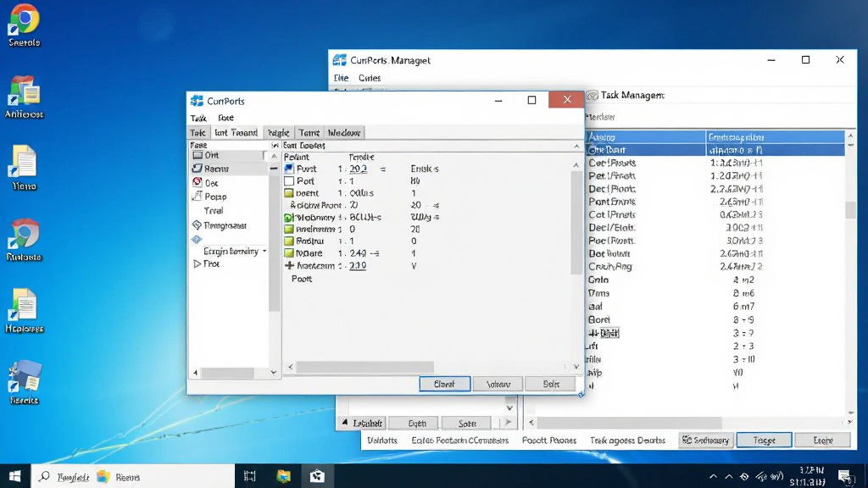Switch to the Iant Treand tab
Screen dimensions: 868x488
pos(236,133)
